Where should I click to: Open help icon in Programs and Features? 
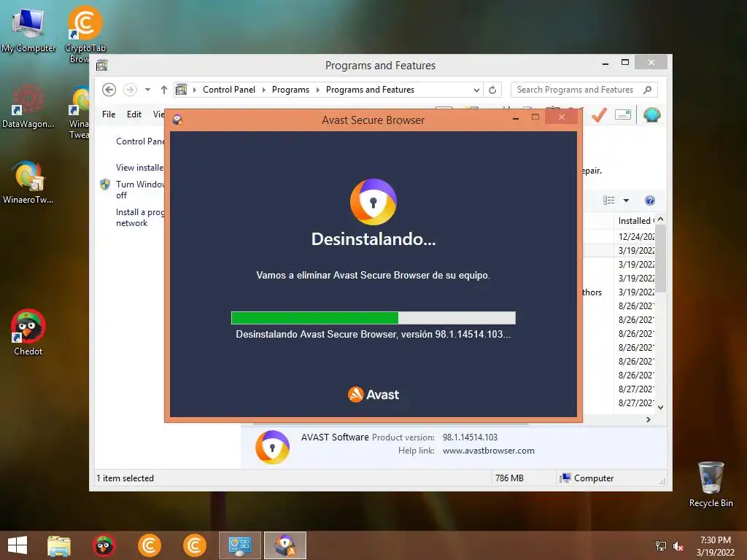pyautogui.click(x=649, y=201)
